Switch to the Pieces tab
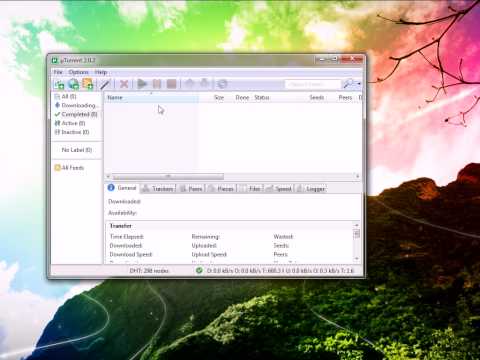 click(x=221, y=189)
